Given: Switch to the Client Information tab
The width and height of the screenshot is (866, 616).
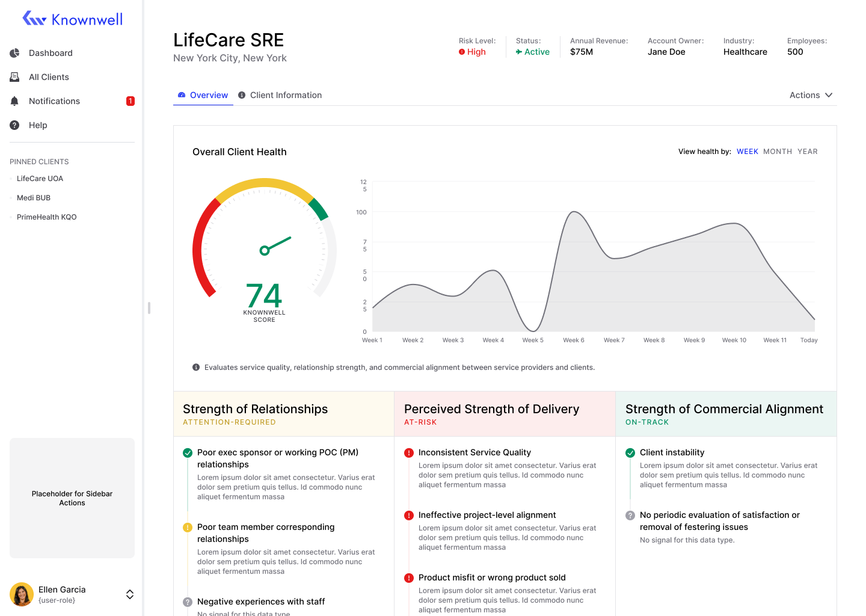Looking at the screenshot, I should 280,95.
